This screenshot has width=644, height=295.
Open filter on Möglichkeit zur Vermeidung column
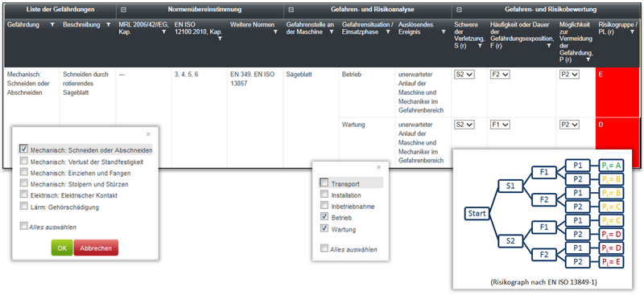[588, 59]
